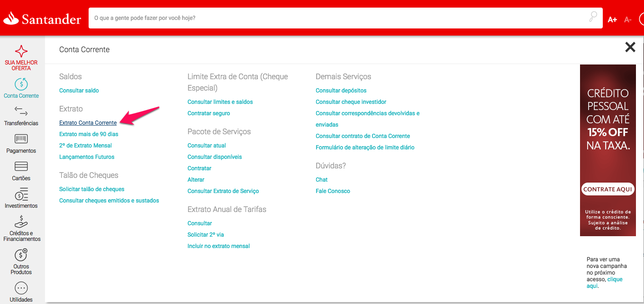Open Pagamentos barcode icon
This screenshot has height=304, width=644.
tap(21, 139)
